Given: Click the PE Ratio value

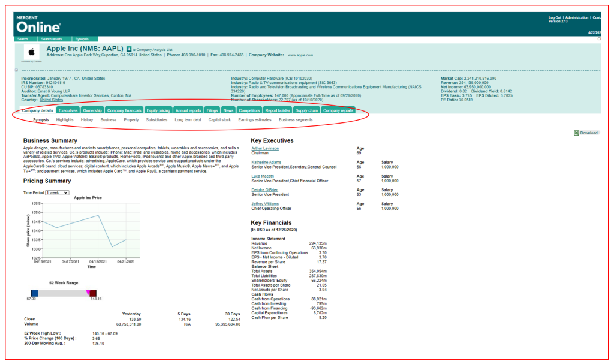Looking at the screenshot, I should [465, 100].
